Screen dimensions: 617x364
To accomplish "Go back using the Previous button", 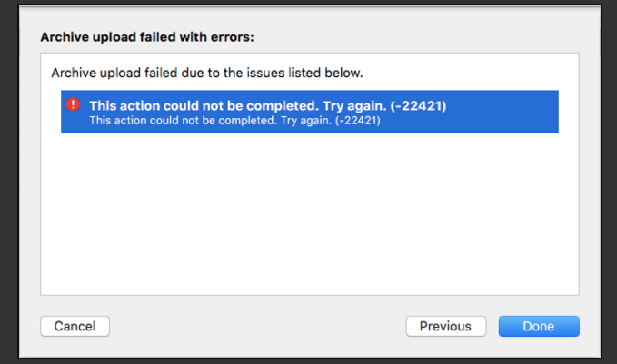I will [446, 326].
